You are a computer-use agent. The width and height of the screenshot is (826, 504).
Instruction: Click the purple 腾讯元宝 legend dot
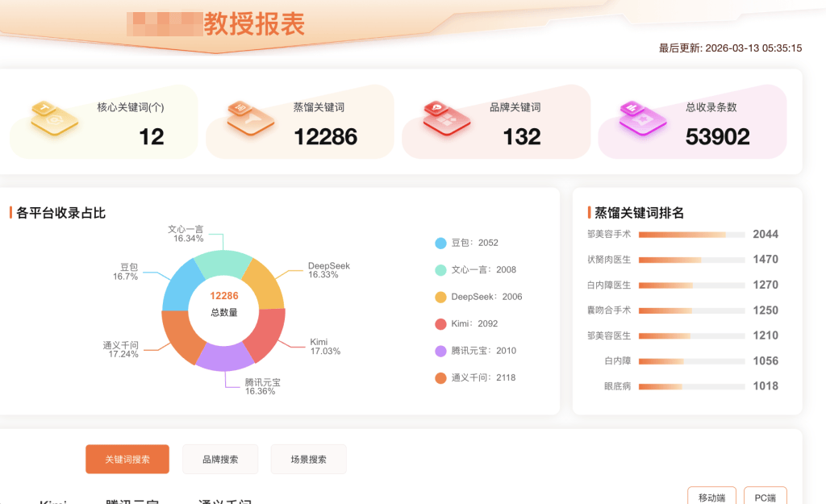pyautogui.click(x=440, y=351)
